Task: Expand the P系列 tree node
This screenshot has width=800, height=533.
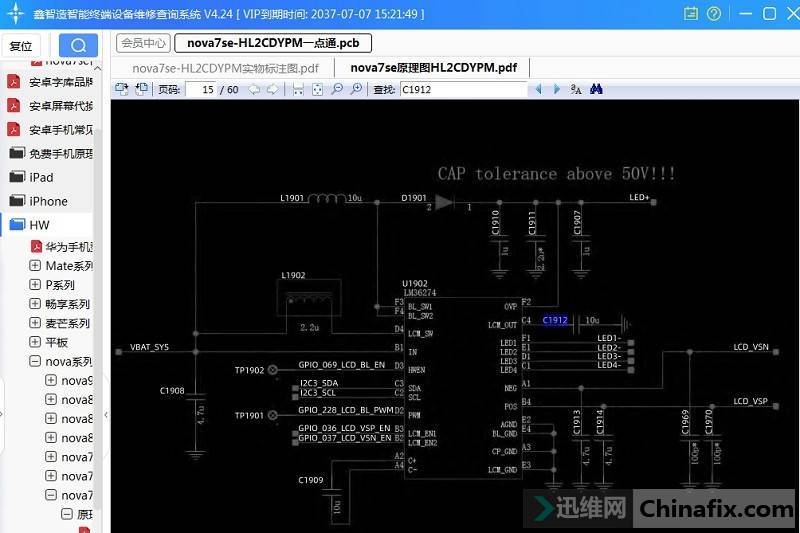Action: click(x=35, y=285)
